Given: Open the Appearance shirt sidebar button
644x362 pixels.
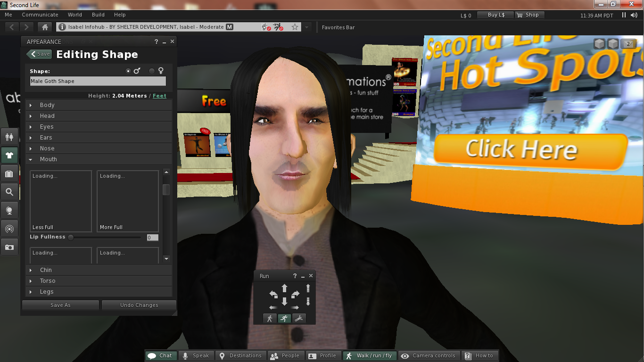Looking at the screenshot, I should (9, 156).
